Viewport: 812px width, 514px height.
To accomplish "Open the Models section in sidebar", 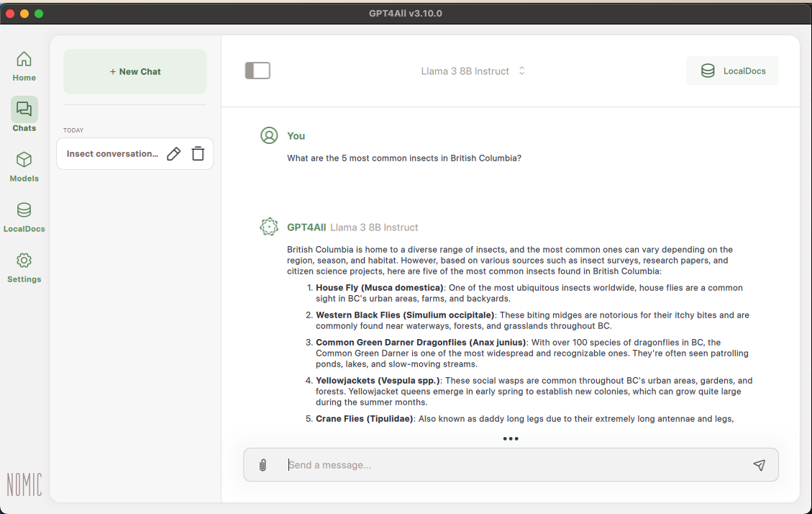I will point(24,167).
